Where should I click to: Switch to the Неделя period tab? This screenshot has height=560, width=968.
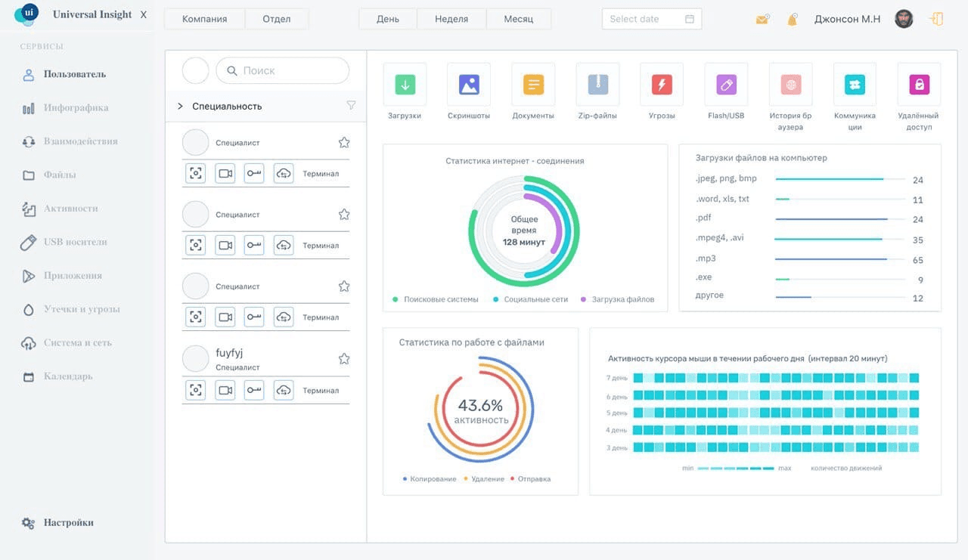451,19
